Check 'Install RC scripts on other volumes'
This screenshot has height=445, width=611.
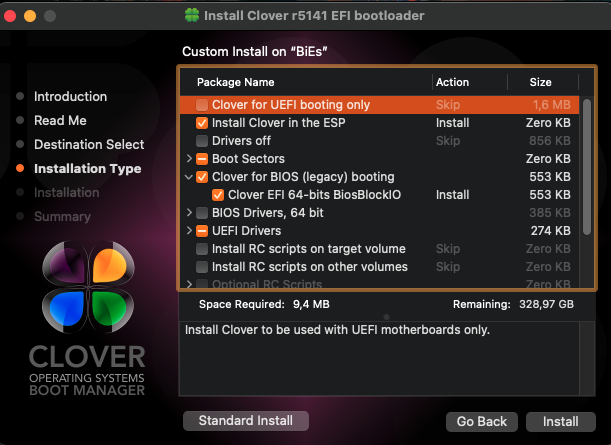point(202,267)
